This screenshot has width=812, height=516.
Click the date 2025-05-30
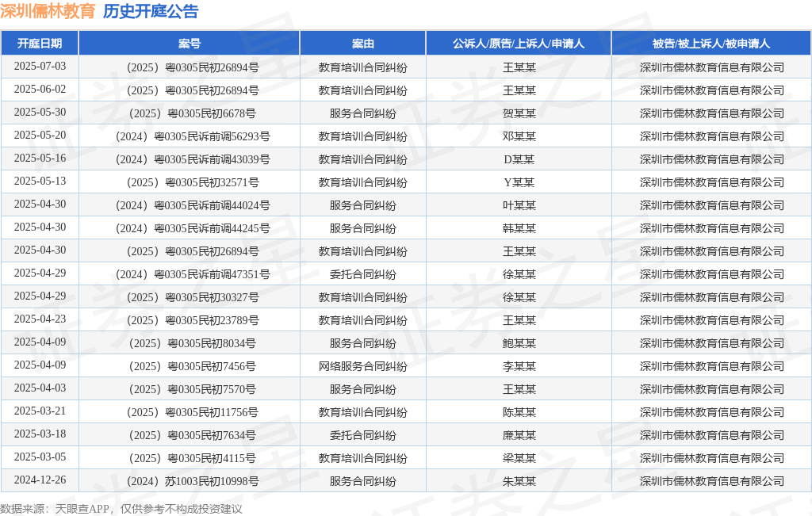pyautogui.click(x=40, y=113)
